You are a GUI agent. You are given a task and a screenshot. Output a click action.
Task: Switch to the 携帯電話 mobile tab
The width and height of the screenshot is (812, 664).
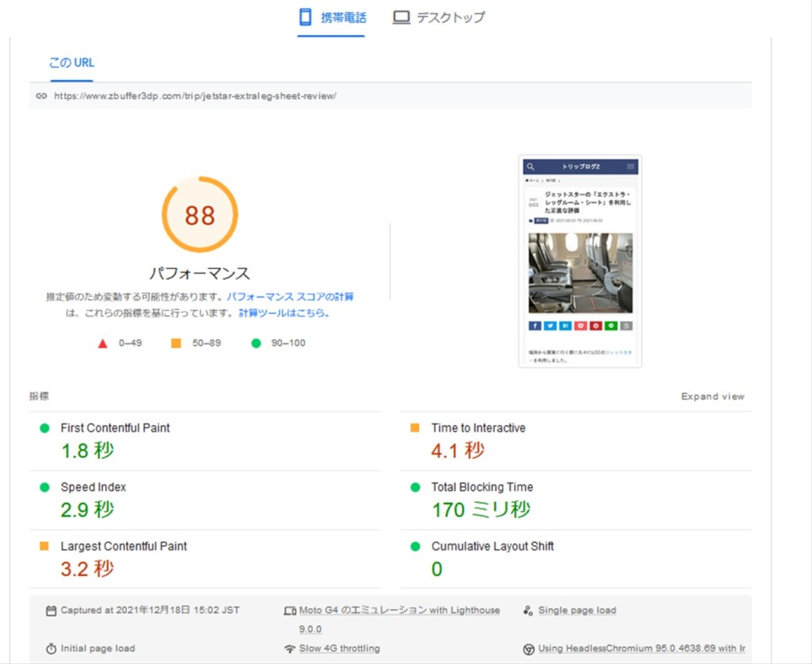331,17
